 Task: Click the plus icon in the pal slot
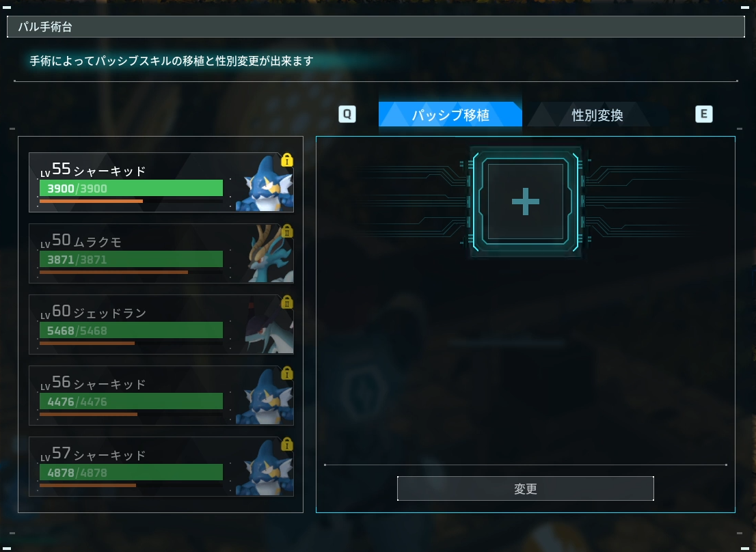pos(525,202)
